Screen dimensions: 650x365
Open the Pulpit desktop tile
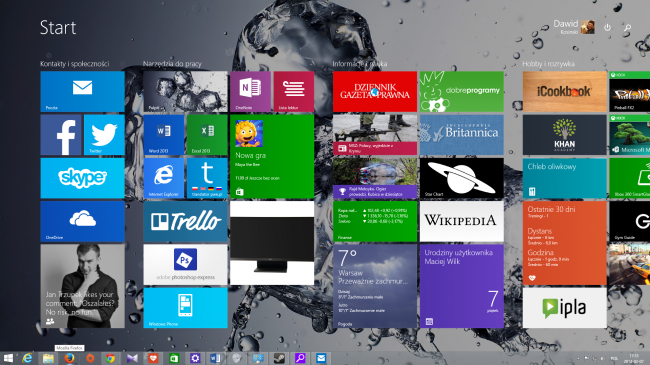point(185,92)
